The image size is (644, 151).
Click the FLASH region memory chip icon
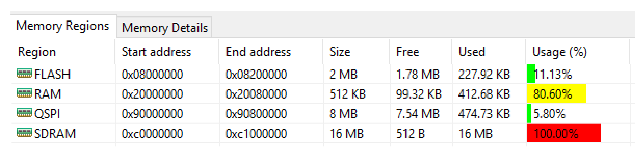coord(24,73)
